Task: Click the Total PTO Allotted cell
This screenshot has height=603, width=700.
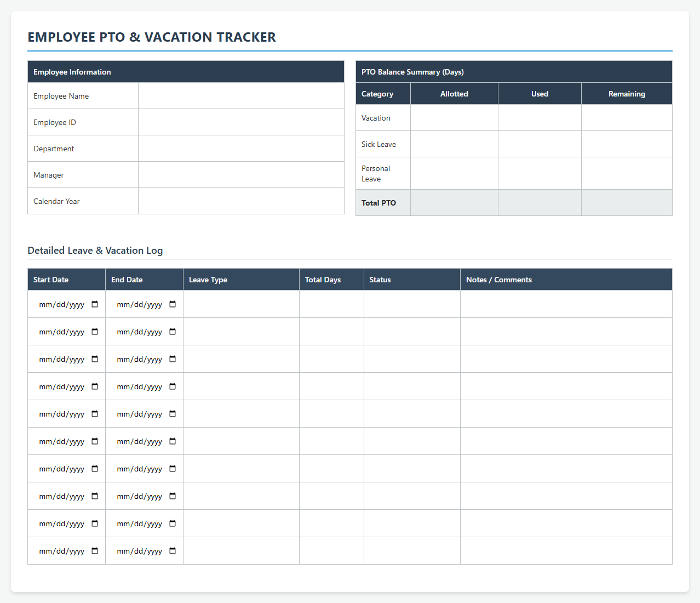Action: coord(454,203)
